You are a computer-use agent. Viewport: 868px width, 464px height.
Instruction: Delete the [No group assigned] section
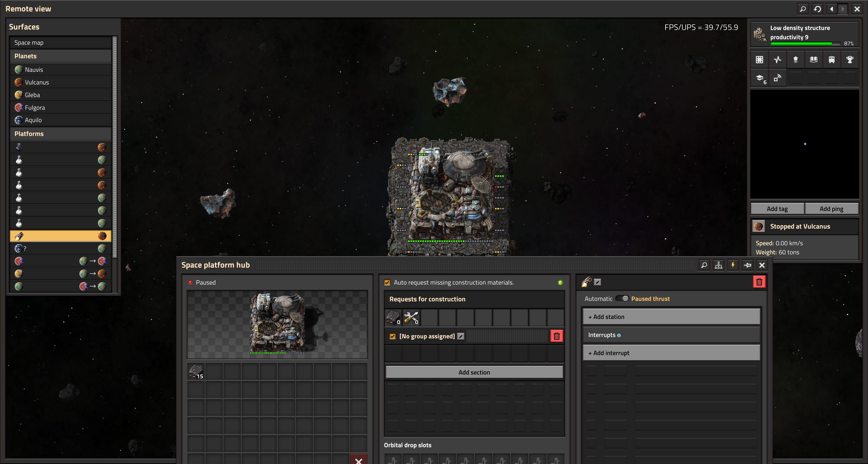(x=557, y=336)
